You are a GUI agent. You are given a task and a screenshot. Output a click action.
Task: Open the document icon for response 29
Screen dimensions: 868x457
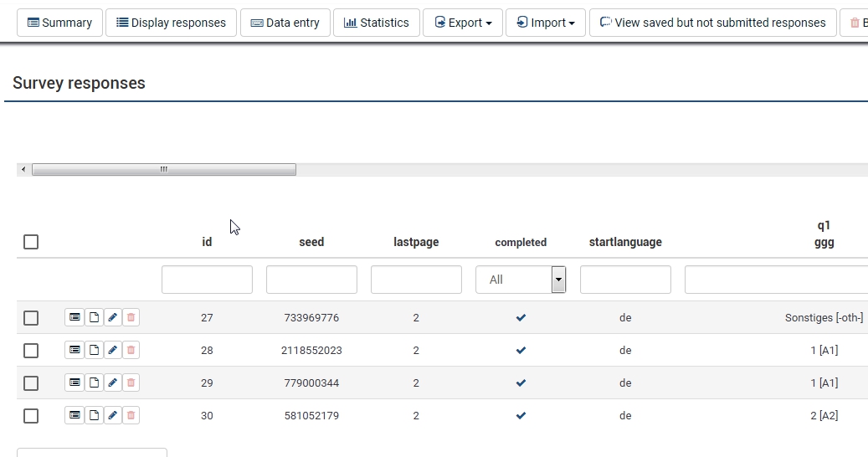(x=94, y=383)
